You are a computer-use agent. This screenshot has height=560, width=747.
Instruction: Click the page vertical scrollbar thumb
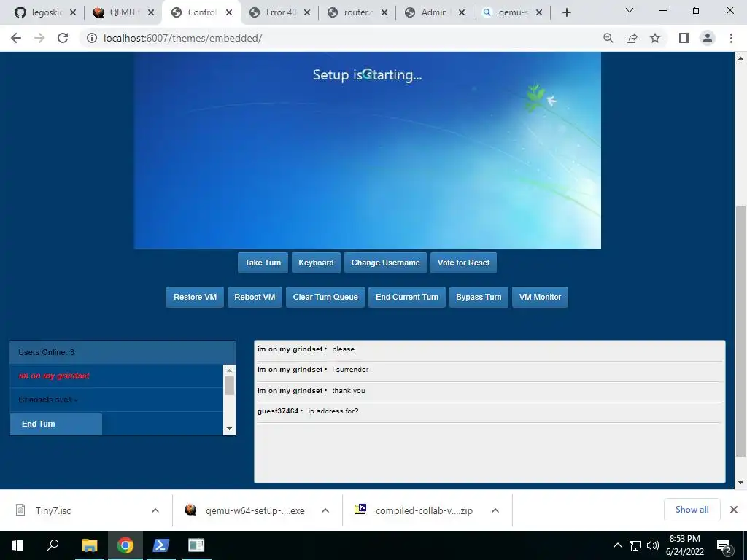tap(740, 331)
